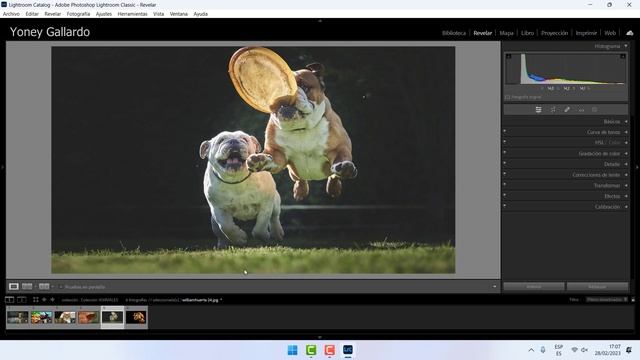Toggle Detail panel on/off switch
640x360 pixels.
[x=505, y=163]
